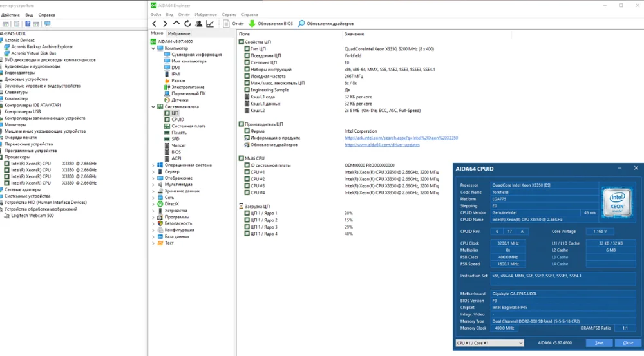Click the monitor scan icon in Device Manager toolbar
Image resolution: width=644 pixels, height=356 pixels.
(47, 24)
